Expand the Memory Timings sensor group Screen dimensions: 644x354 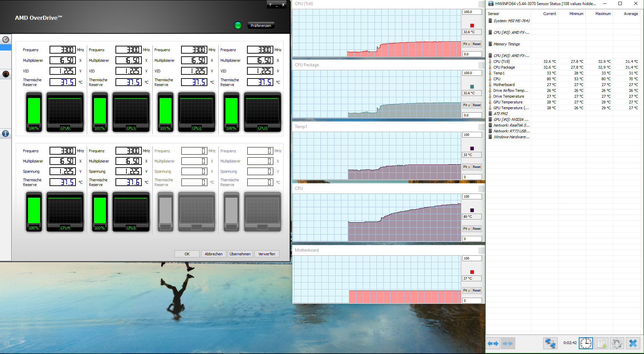[506, 44]
